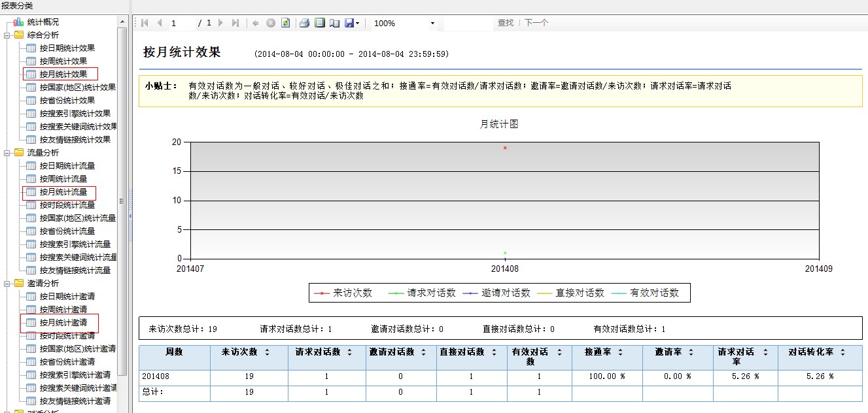
Task: Click the 查找 find button
Action: pyautogui.click(x=505, y=23)
